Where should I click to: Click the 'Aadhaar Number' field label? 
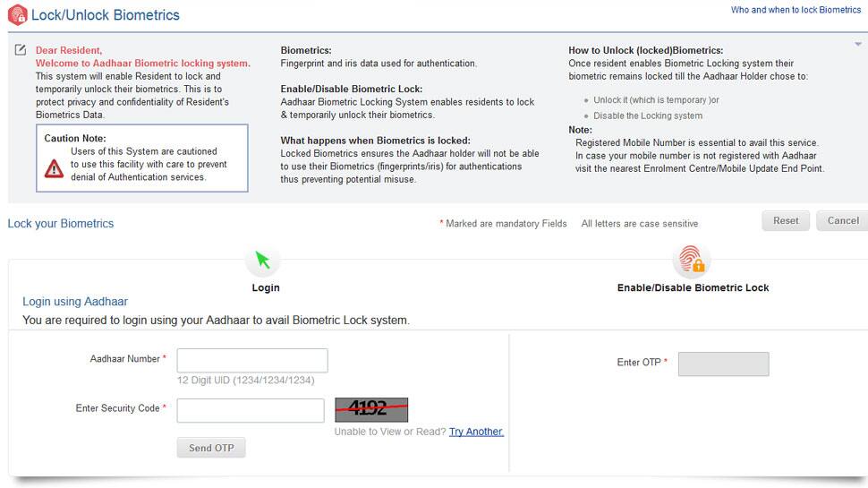coord(125,359)
